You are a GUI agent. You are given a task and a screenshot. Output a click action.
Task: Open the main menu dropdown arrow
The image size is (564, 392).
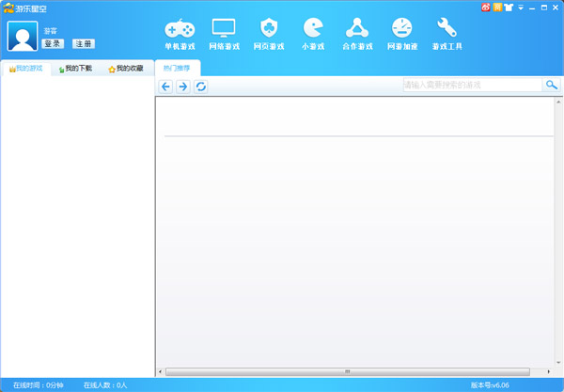pyautogui.click(x=521, y=7)
